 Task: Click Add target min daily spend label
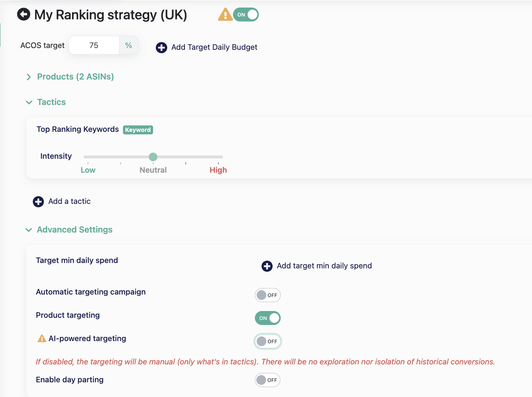(324, 266)
